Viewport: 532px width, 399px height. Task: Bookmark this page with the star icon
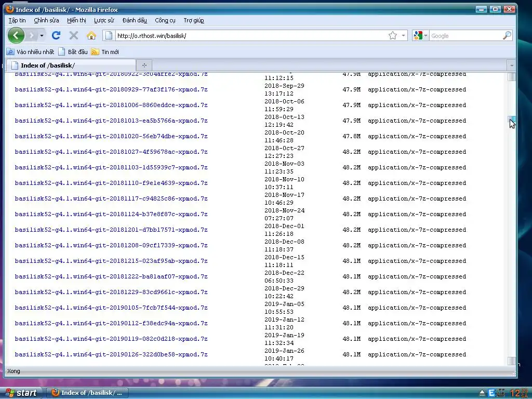click(393, 35)
